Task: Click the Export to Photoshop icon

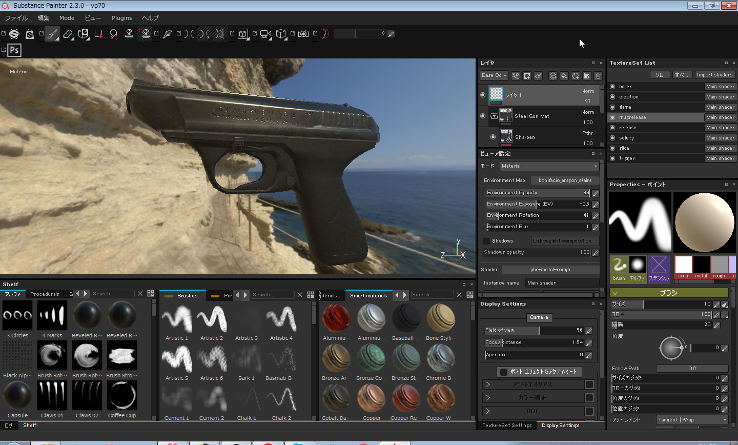Action: 14,50
